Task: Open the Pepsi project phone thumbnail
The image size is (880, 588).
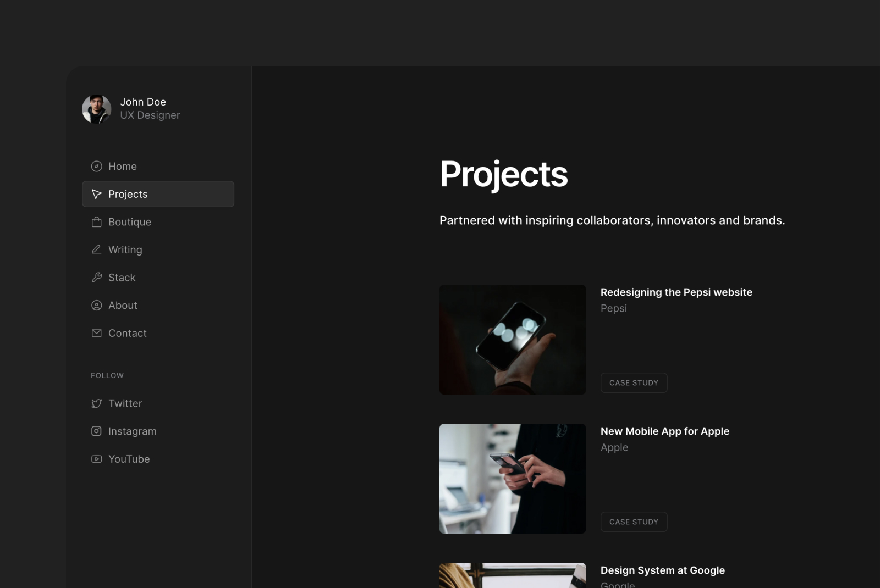Action: pyautogui.click(x=513, y=340)
